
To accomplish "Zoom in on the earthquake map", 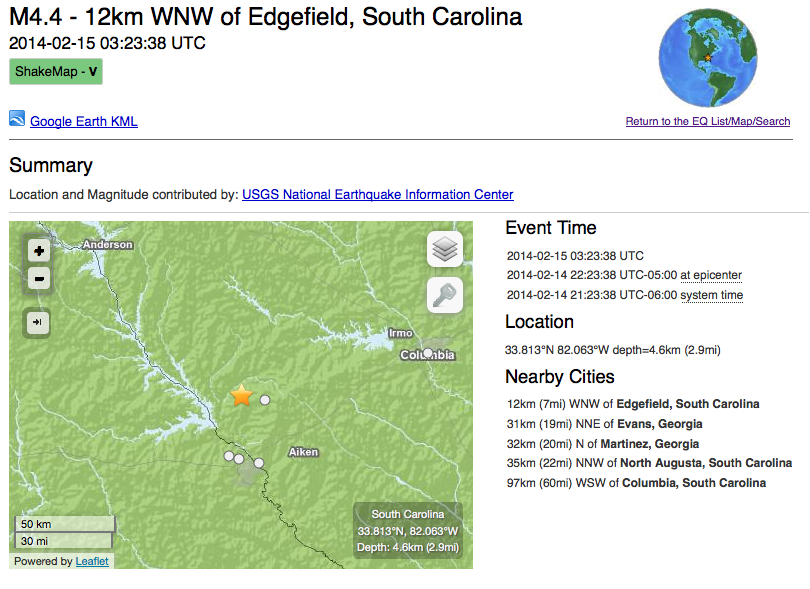I will tap(39, 251).
